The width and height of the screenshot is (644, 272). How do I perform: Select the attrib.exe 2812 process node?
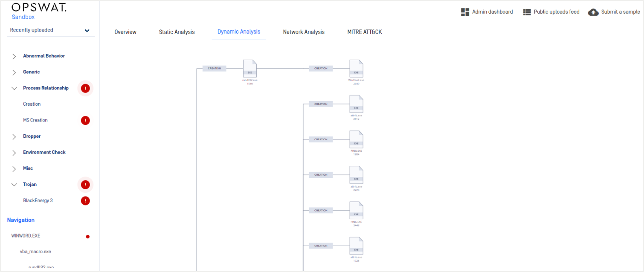pos(356,108)
